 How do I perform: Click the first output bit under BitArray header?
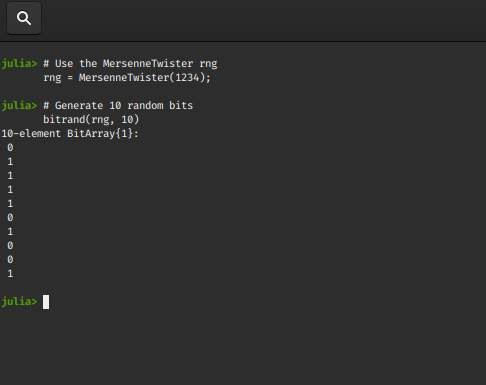[10, 147]
